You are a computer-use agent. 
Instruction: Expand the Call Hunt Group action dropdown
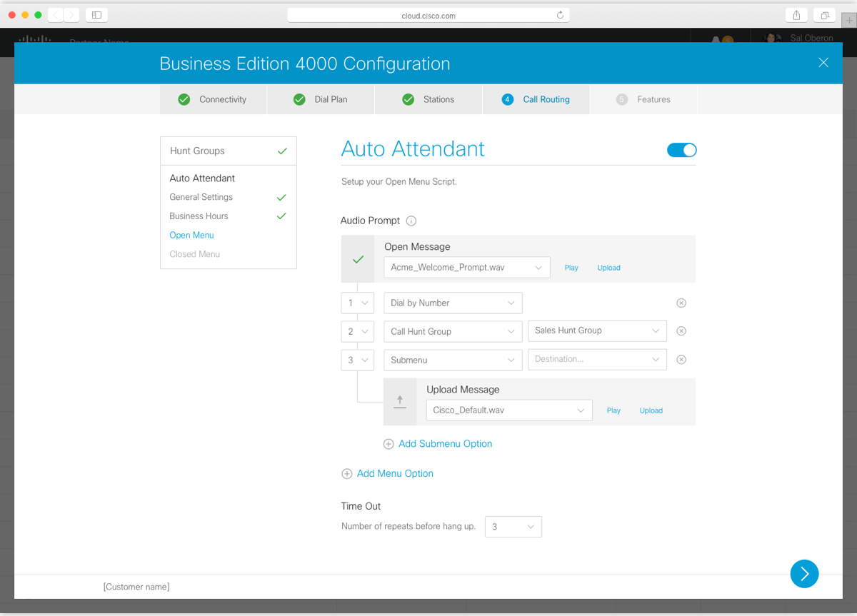click(453, 331)
